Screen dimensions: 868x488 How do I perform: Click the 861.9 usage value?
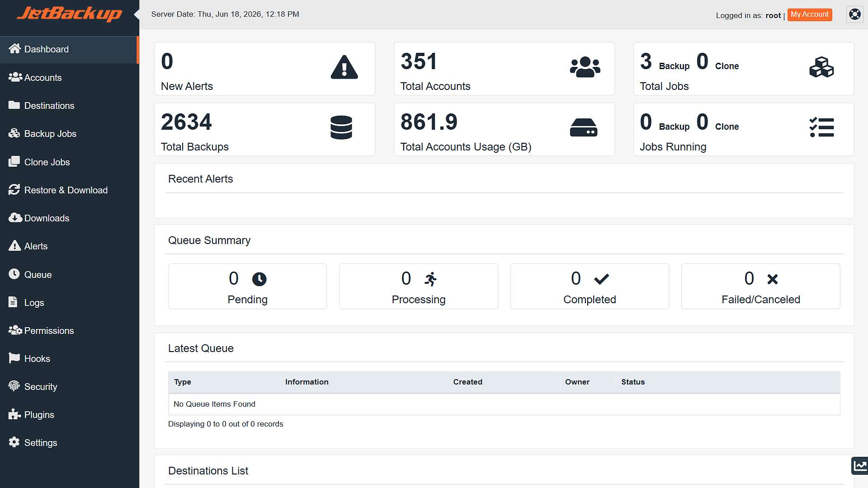pyautogui.click(x=429, y=122)
